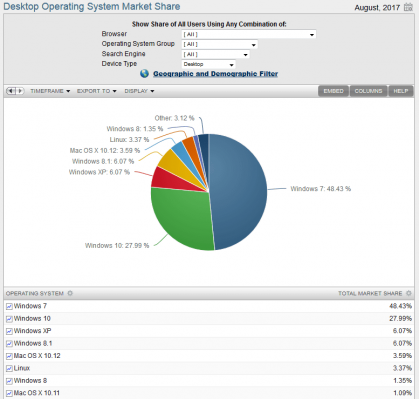This screenshot has width=419, height=399.
Task: Open the Export To menu
Action: 97,91
